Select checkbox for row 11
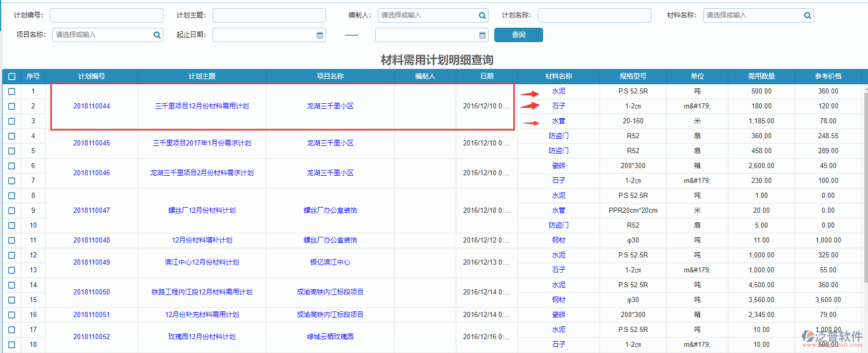 click(x=12, y=240)
